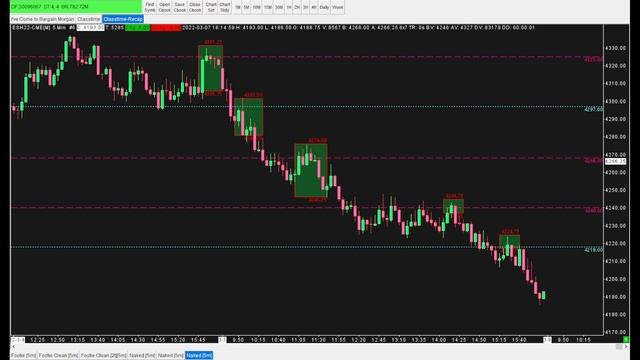Select the 3H timeframe button
The image size is (640, 360).
tap(305, 7)
